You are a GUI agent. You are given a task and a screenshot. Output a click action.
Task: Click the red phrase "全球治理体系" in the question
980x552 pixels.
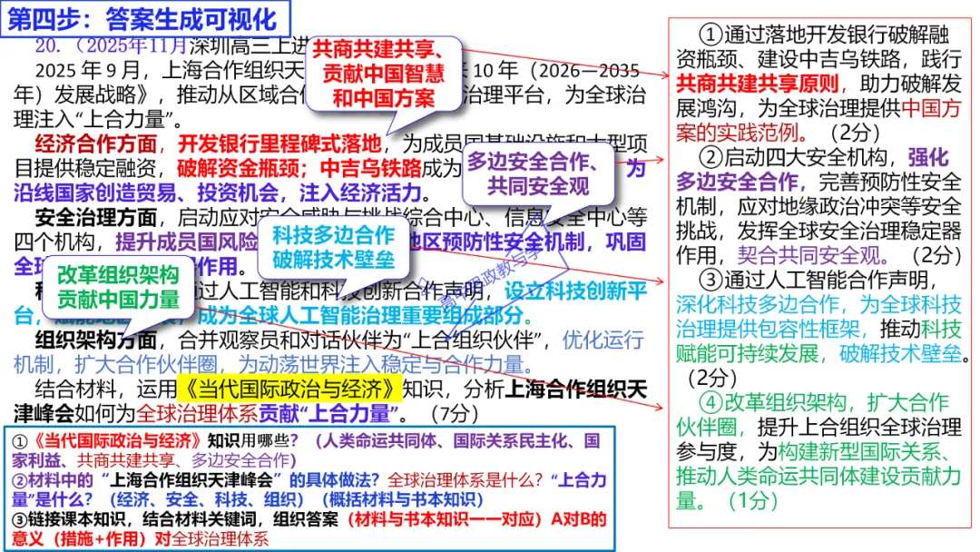coord(197,413)
